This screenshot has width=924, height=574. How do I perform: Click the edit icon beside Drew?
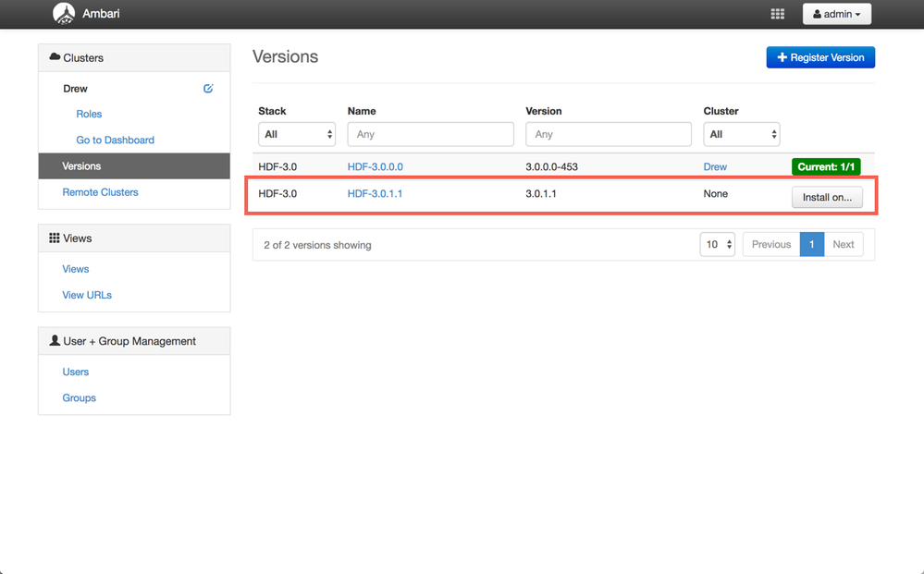(208, 89)
